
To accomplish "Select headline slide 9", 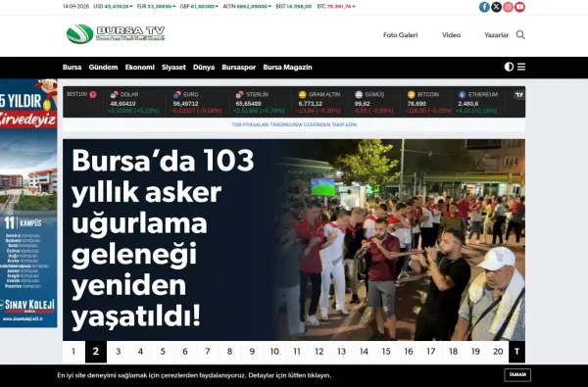I will pyautogui.click(x=252, y=352).
